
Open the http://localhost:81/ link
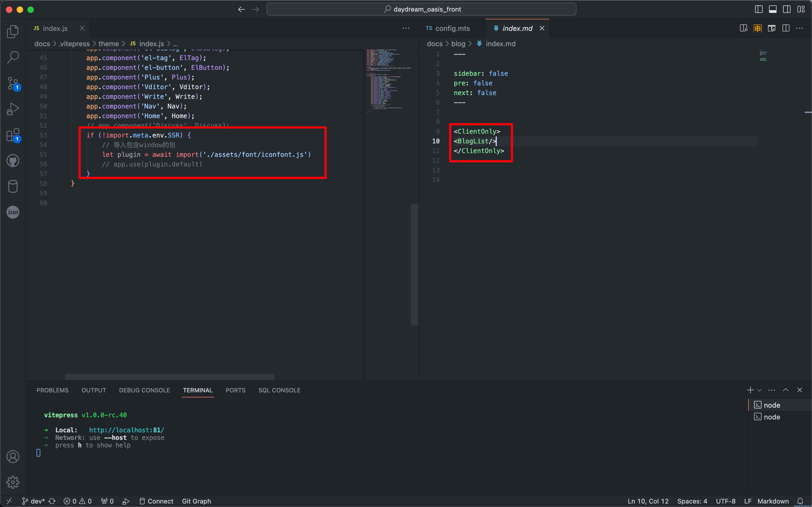[x=127, y=430]
